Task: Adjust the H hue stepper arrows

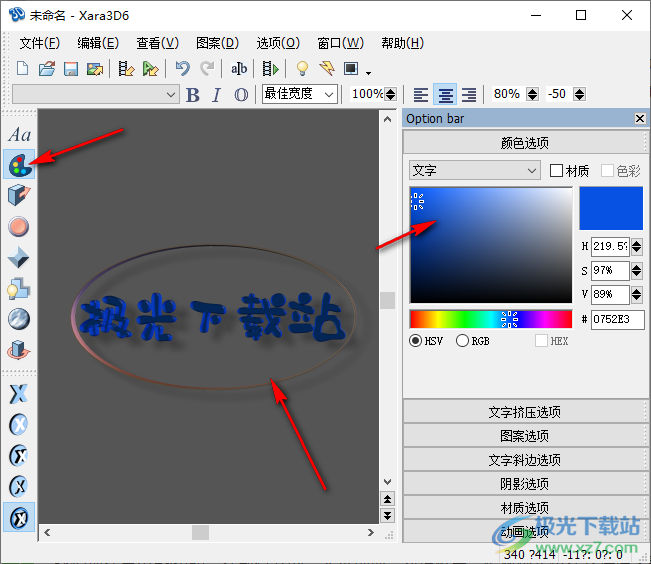Action: tap(636, 247)
